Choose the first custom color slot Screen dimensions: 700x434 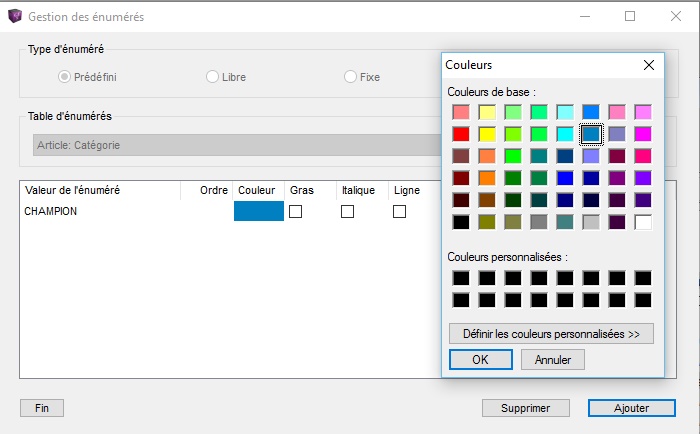click(x=461, y=278)
